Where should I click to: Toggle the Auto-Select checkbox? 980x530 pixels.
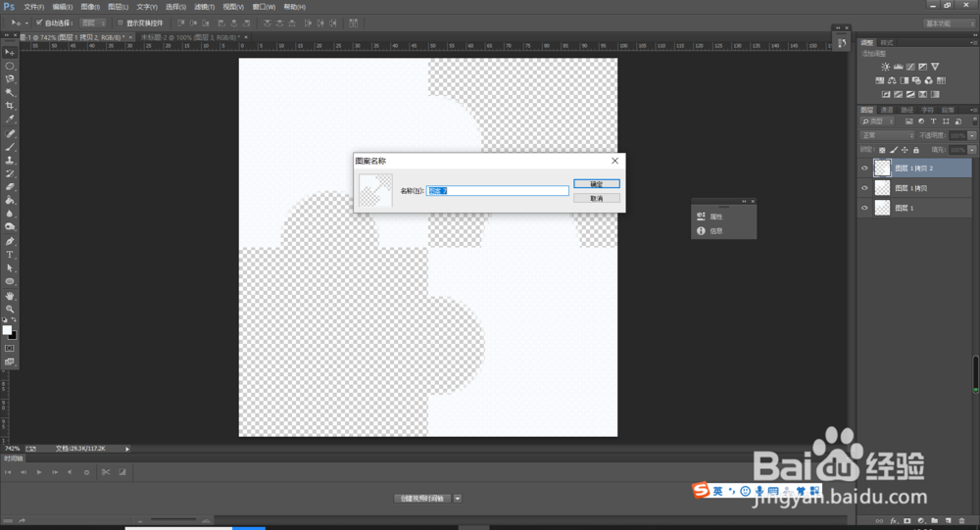tap(39, 23)
